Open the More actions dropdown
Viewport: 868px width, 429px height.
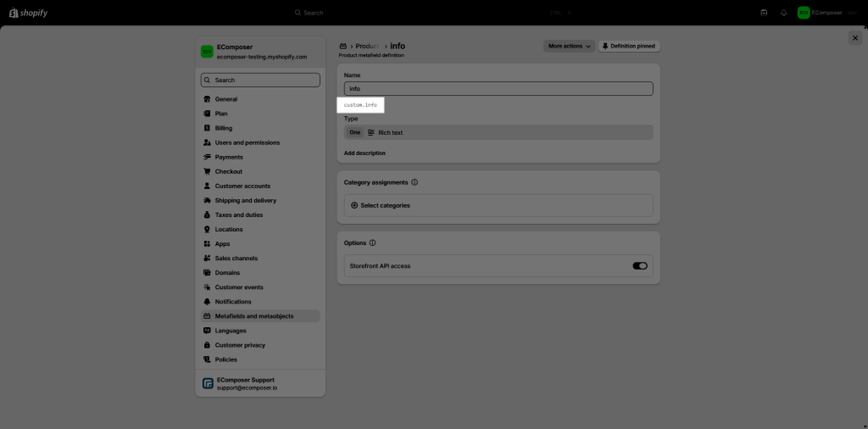coord(569,46)
